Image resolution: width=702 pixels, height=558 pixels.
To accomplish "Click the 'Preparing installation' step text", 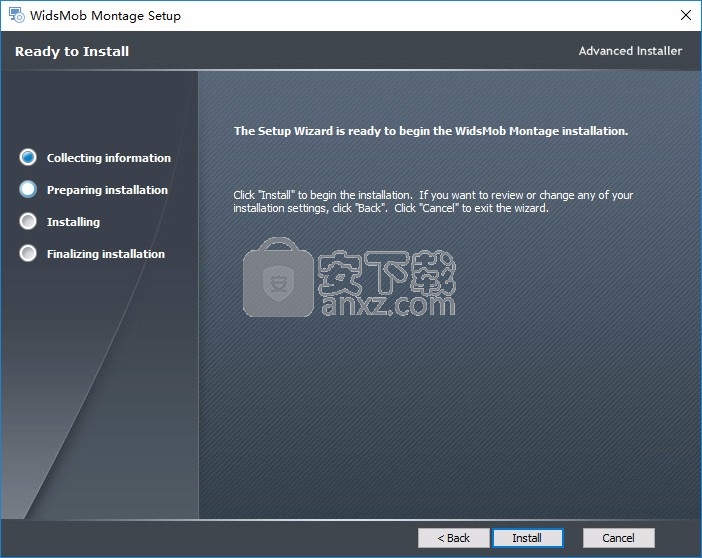I will pos(107,190).
